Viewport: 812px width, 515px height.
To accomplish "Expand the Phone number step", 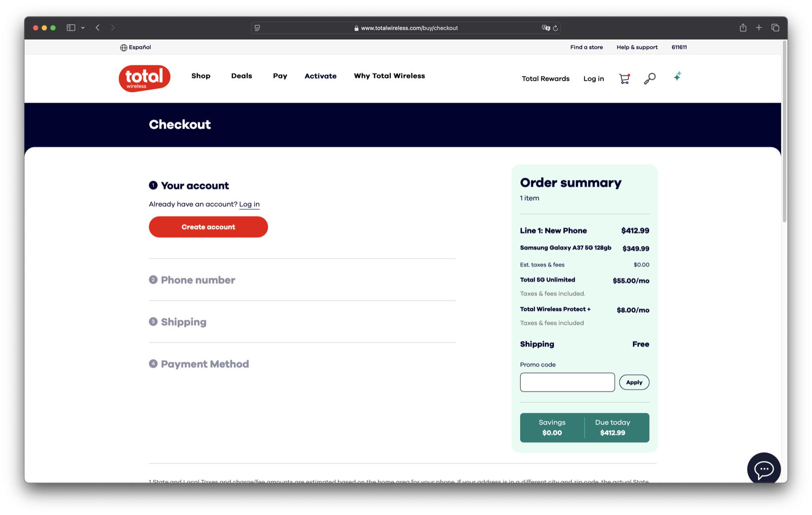I will point(198,280).
